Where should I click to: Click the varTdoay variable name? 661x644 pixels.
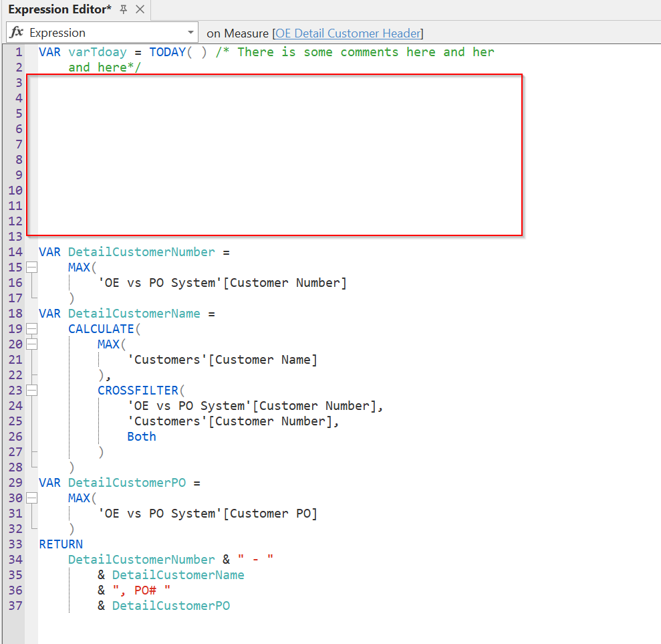(98, 51)
